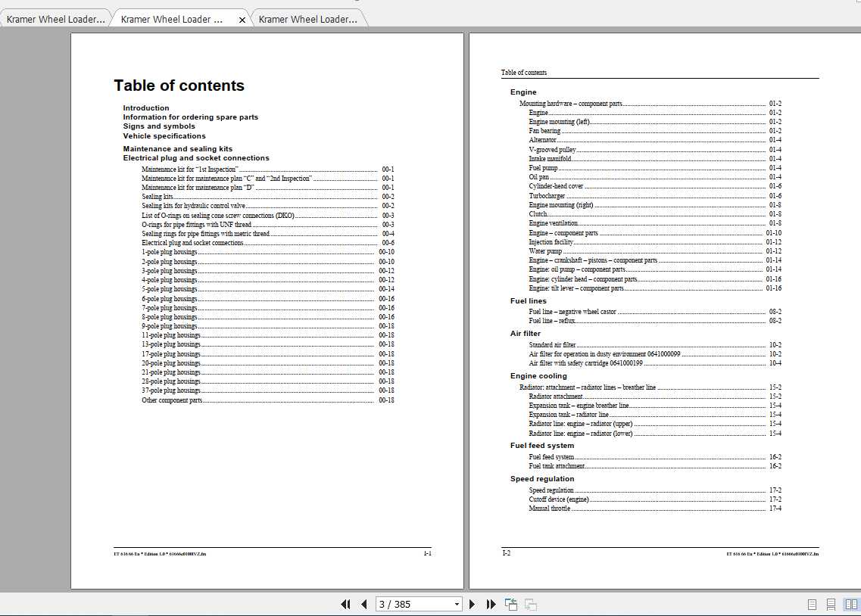The height and width of the screenshot is (616, 861).
Task: Switch to the first Kramer Wheel Loader tab
Action: pos(55,19)
